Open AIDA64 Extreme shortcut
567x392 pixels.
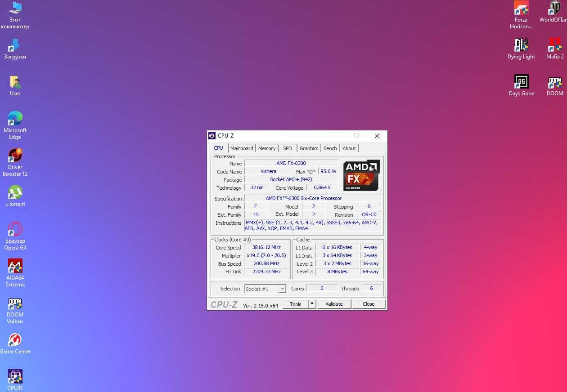pos(15,273)
